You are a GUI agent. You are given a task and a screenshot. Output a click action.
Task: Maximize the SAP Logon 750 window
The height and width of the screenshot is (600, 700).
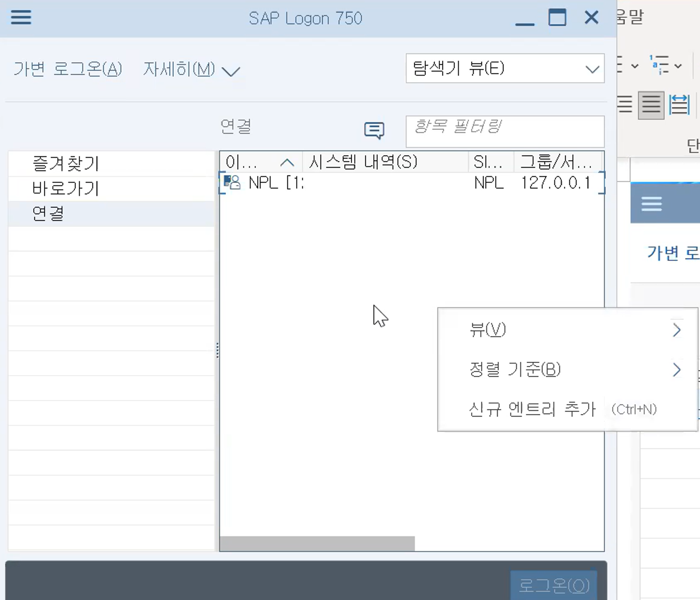[x=557, y=18]
